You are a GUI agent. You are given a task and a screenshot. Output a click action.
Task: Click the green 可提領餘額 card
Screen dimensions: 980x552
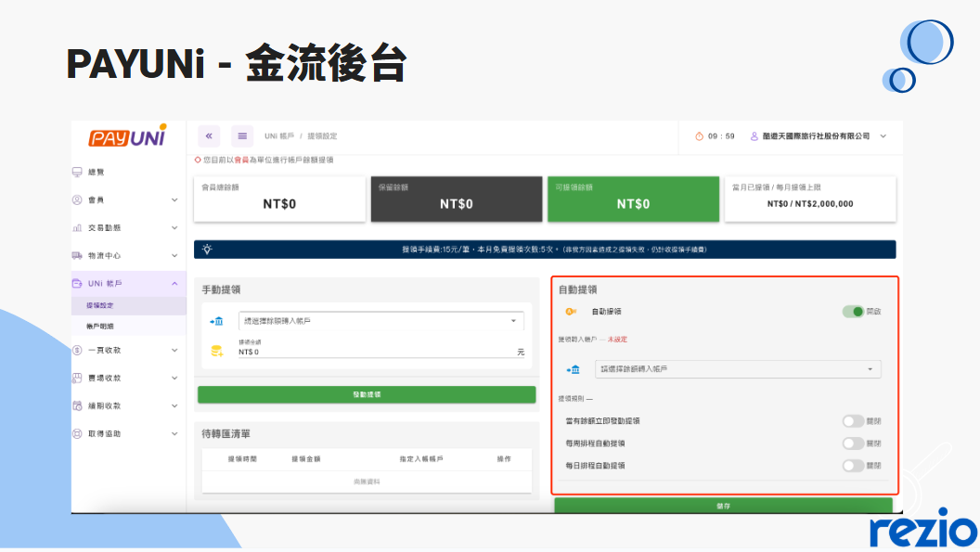point(633,199)
